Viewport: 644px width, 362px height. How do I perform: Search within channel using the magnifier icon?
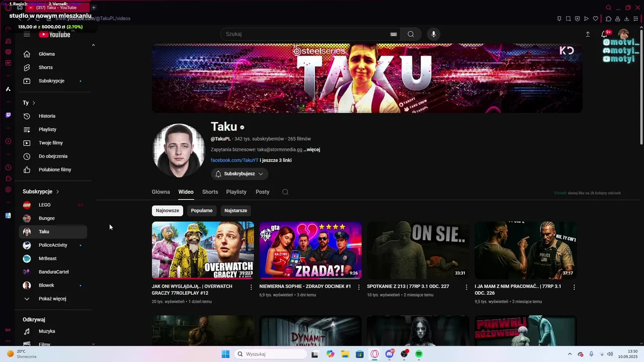[x=285, y=192]
